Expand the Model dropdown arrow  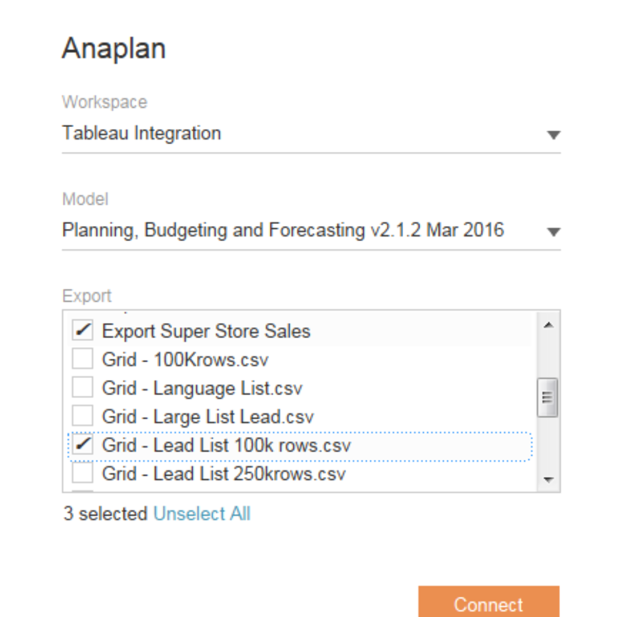[x=553, y=232]
